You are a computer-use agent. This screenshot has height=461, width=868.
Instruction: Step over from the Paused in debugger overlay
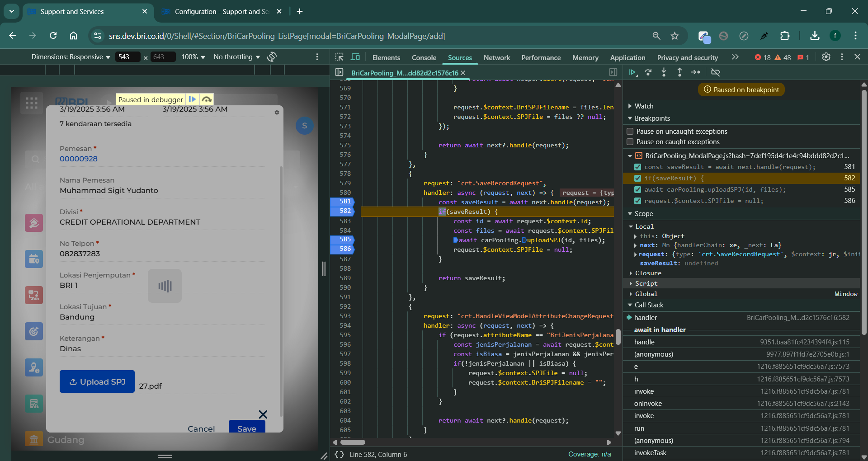pyautogui.click(x=207, y=99)
